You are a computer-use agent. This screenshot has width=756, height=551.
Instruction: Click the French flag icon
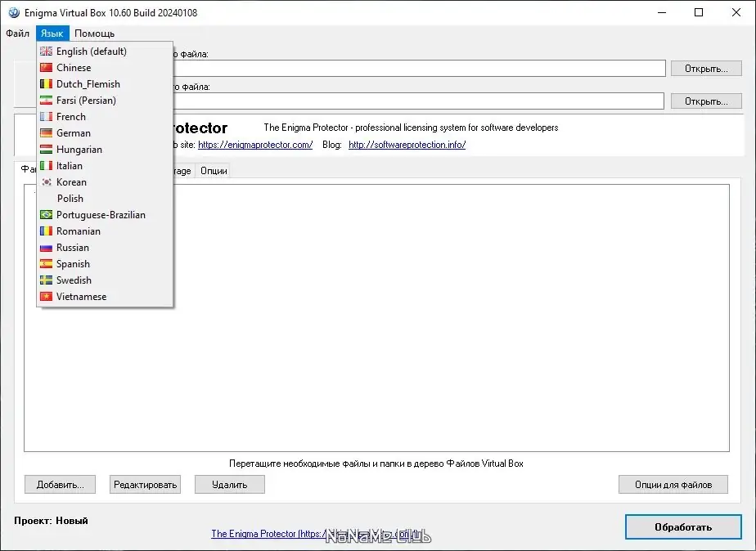[x=47, y=117]
